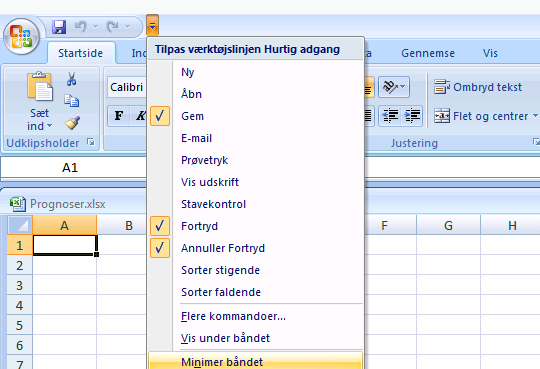Select column G header
This screenshot has width=540, height=369.
click(x=448, y=225)
